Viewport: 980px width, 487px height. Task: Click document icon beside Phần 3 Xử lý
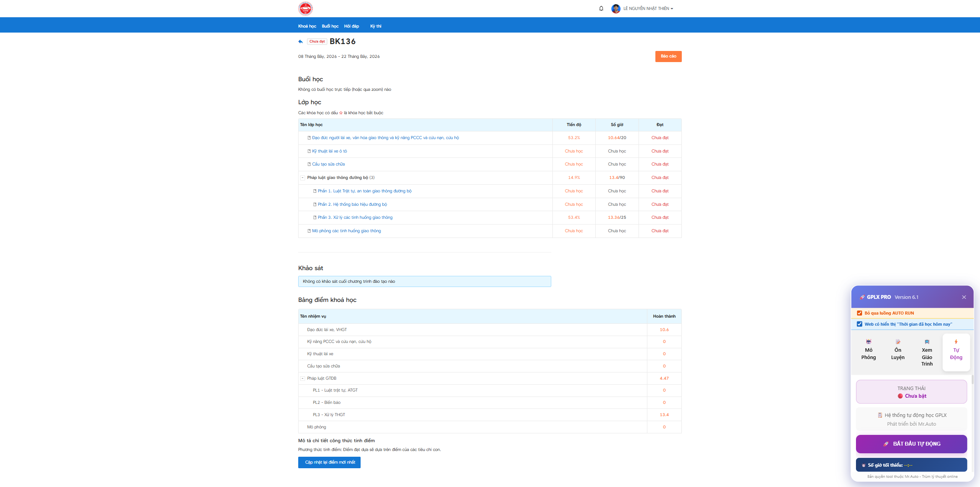pyautogui.click(x=315, y=217)
